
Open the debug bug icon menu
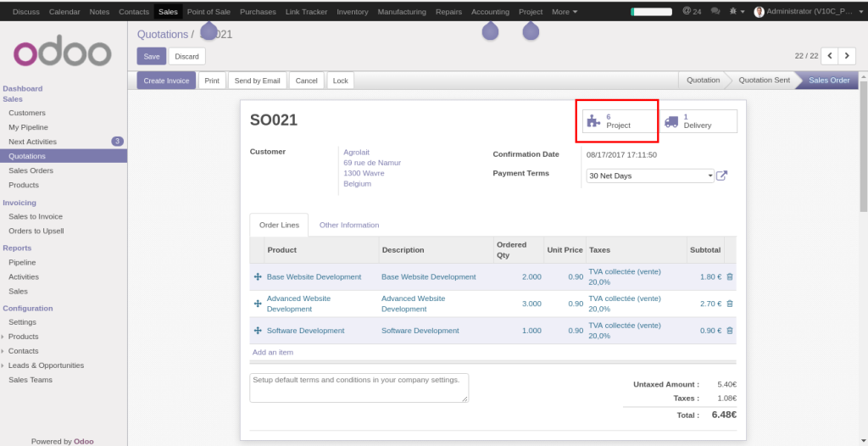coord(737,11)
